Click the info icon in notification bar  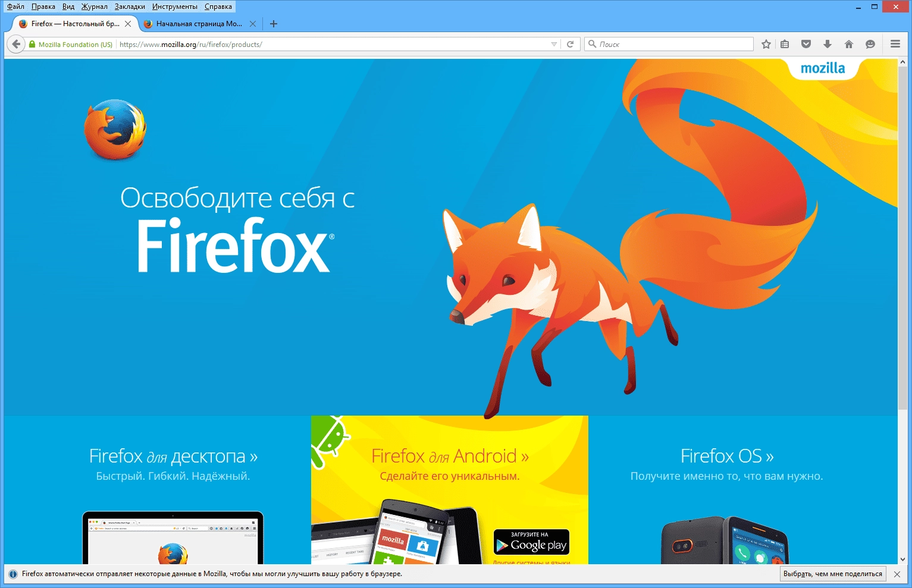(x=13, y=574)
